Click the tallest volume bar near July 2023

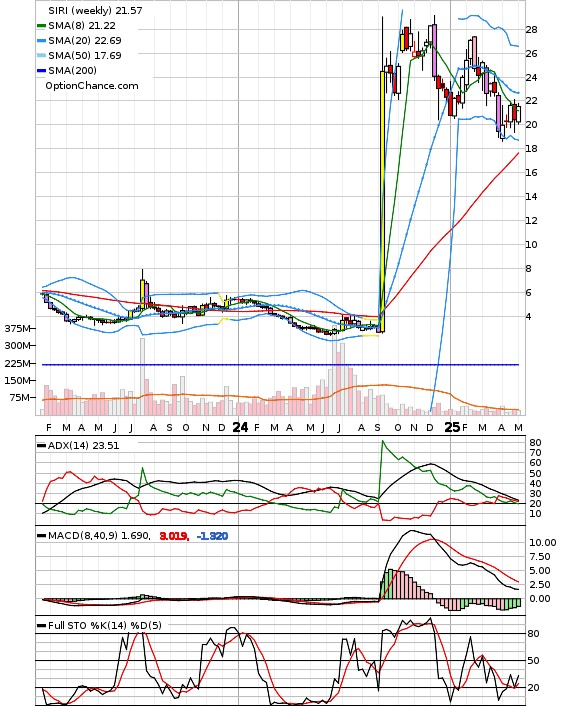pos(142,376)
